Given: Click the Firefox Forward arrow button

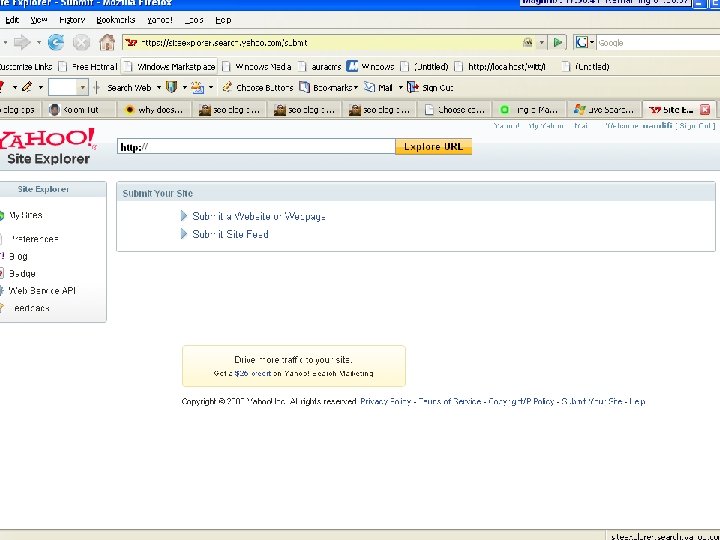Looking at the screenshot, I should point(21,43).
